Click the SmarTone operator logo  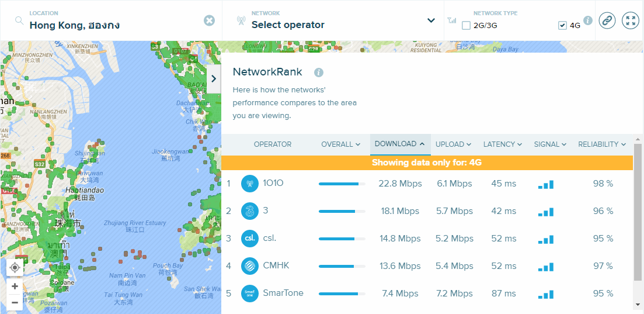click(250, 294)
